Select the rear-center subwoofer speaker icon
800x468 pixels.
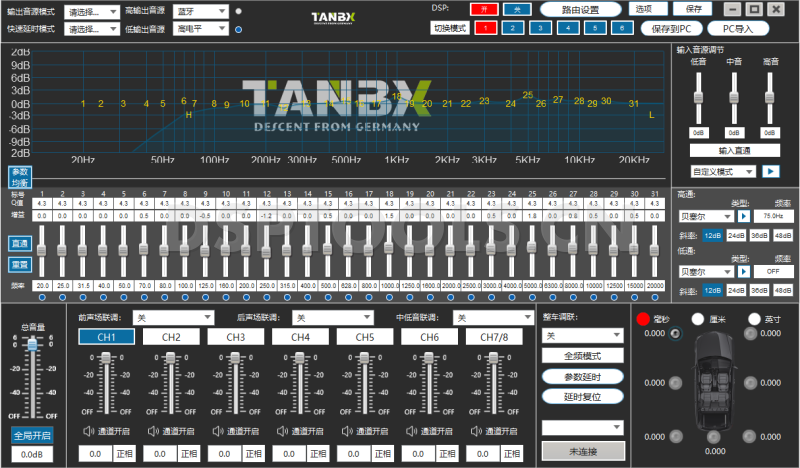coord(713,437)
